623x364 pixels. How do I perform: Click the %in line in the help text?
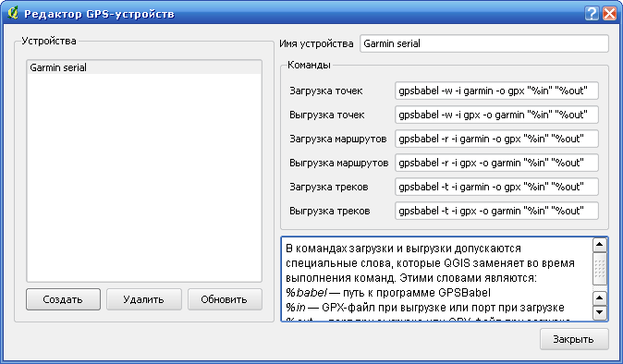[x=425, y=308]
